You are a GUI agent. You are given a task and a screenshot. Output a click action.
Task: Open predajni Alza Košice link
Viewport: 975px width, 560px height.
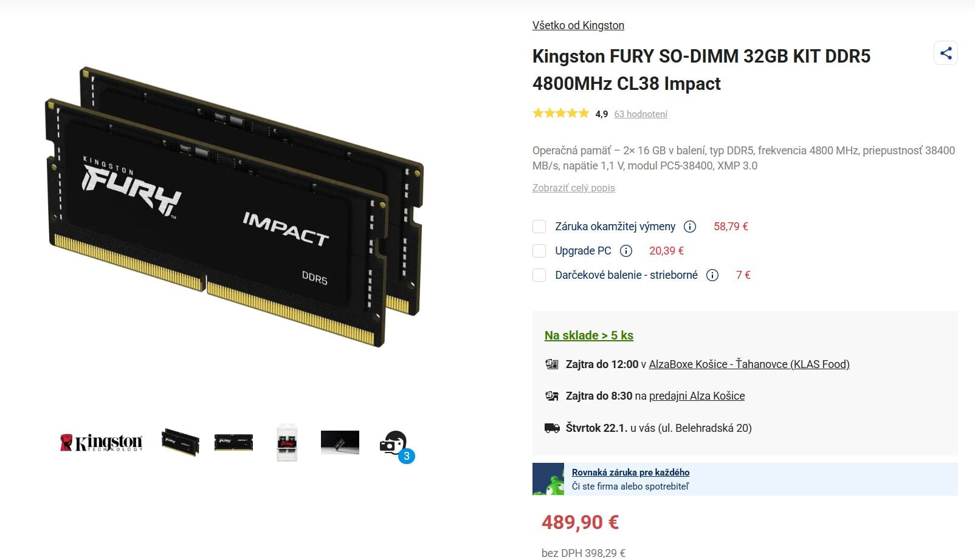(697, 396)
